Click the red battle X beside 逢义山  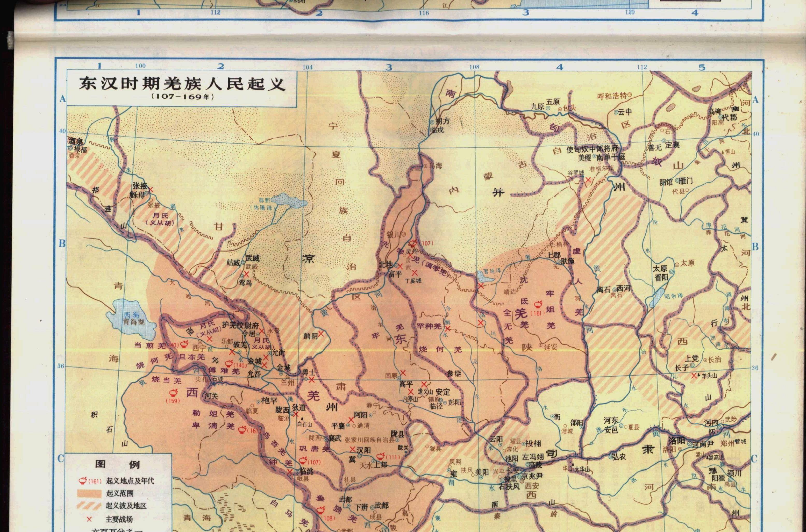pyautogui.click(x=424, y=384)
